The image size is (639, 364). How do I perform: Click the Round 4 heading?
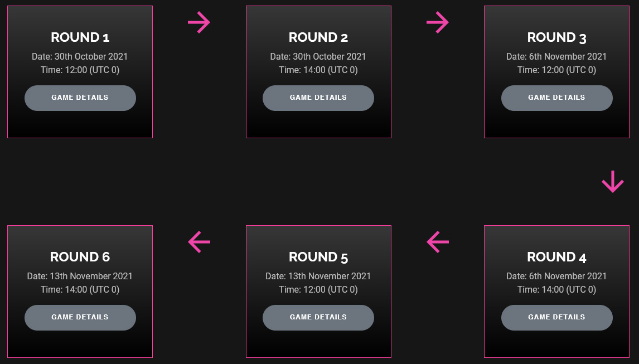coord(556,257)
